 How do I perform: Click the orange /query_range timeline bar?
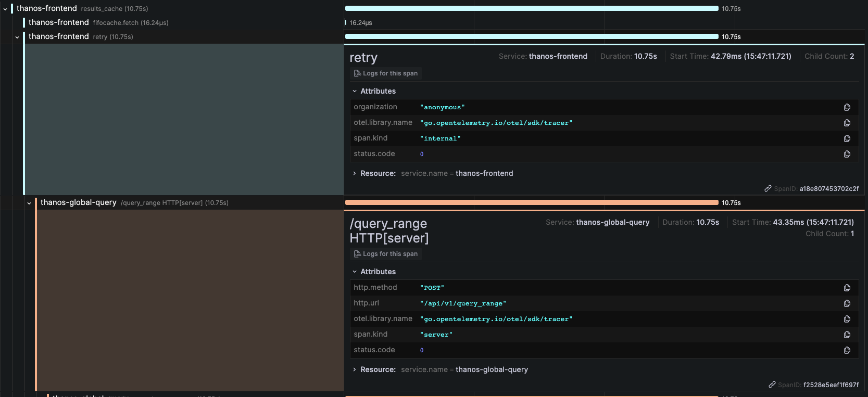532,202
